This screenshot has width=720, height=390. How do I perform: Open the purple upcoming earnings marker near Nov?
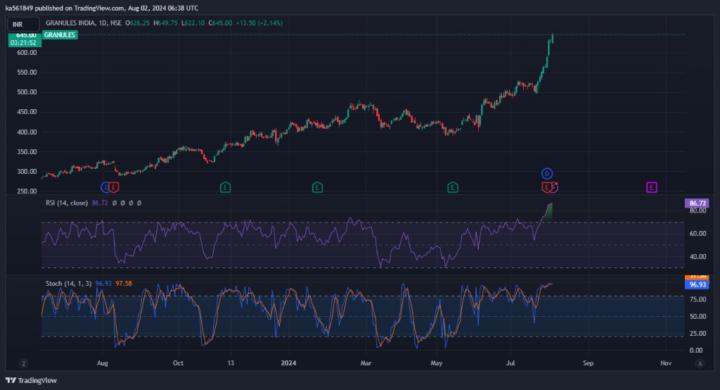651,187
